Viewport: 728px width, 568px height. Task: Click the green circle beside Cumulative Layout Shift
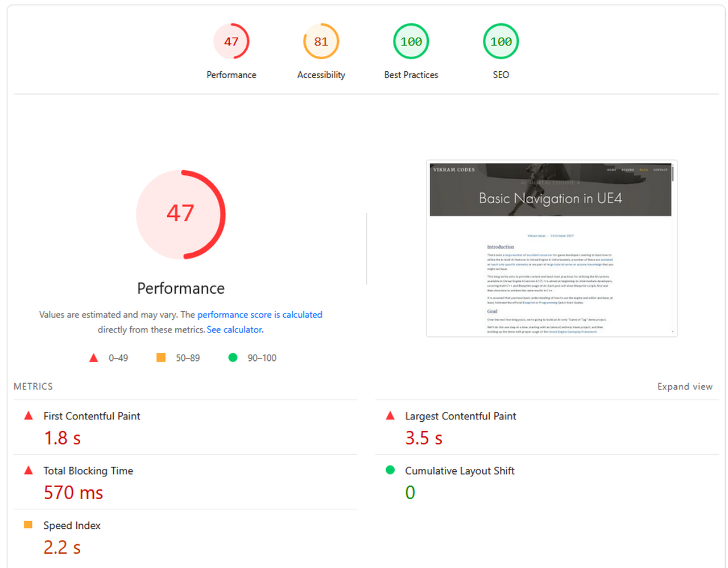click(x=390, y=470)
